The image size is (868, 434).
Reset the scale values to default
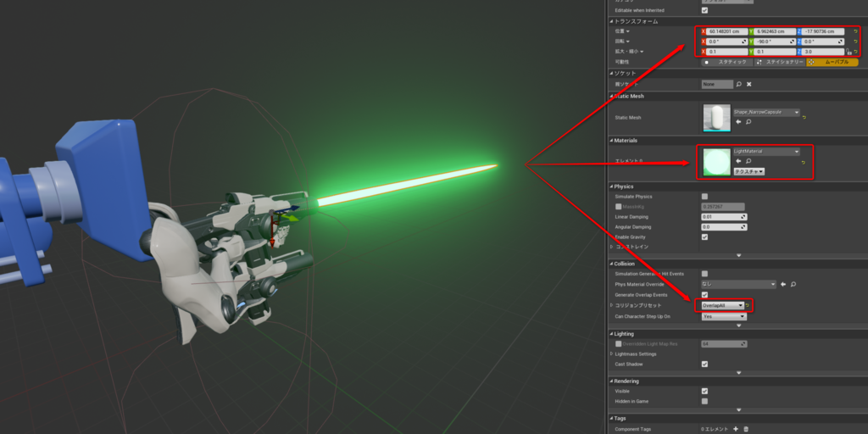pos(856,52)
